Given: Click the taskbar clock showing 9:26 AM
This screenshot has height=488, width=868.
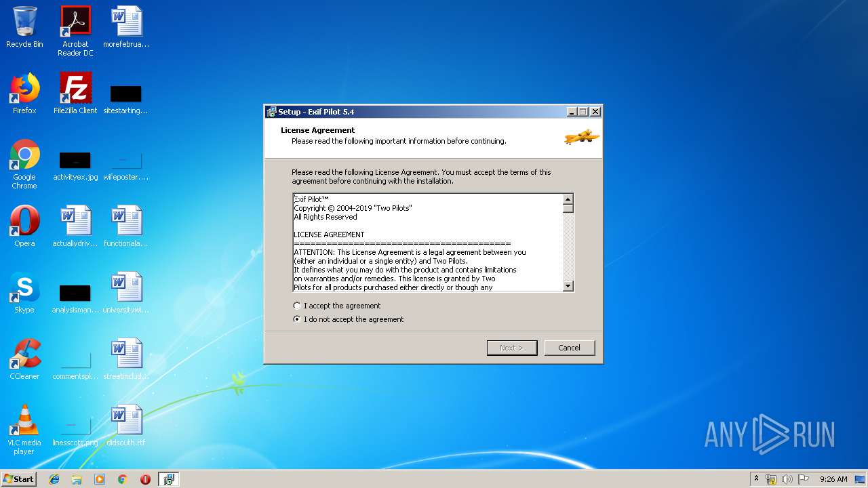Looking at the screenshot, I should [833, 479].
